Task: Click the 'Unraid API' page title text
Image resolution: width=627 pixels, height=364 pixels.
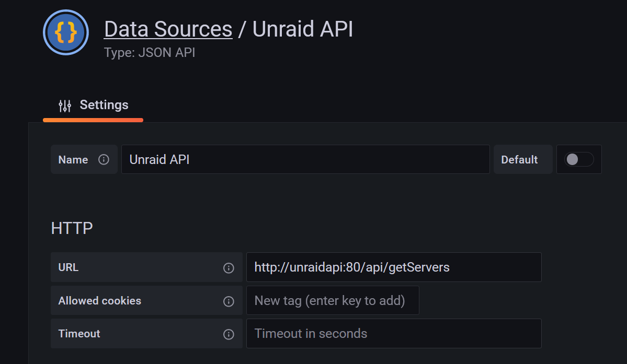Action: pyautogui.click(x=303, y=29)
